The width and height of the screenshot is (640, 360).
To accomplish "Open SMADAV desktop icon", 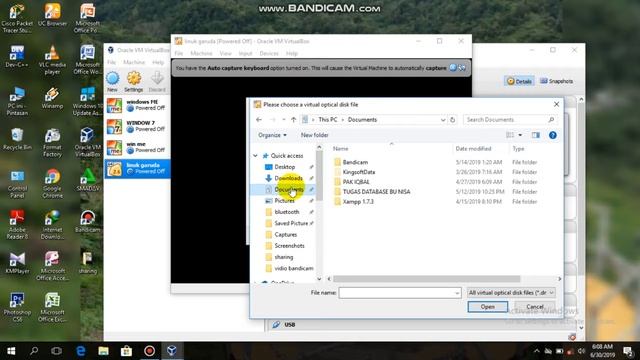I will tap(87, 180).
